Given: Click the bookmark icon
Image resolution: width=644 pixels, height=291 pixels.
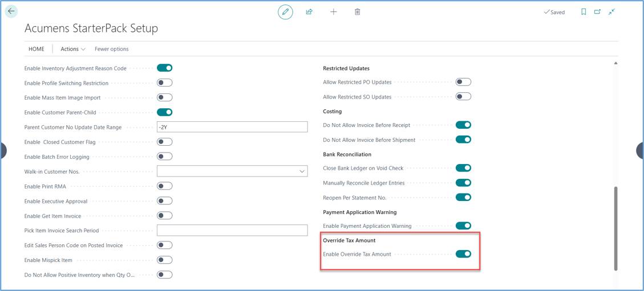Looking at the screenshot, I should (x=584, y=12).
